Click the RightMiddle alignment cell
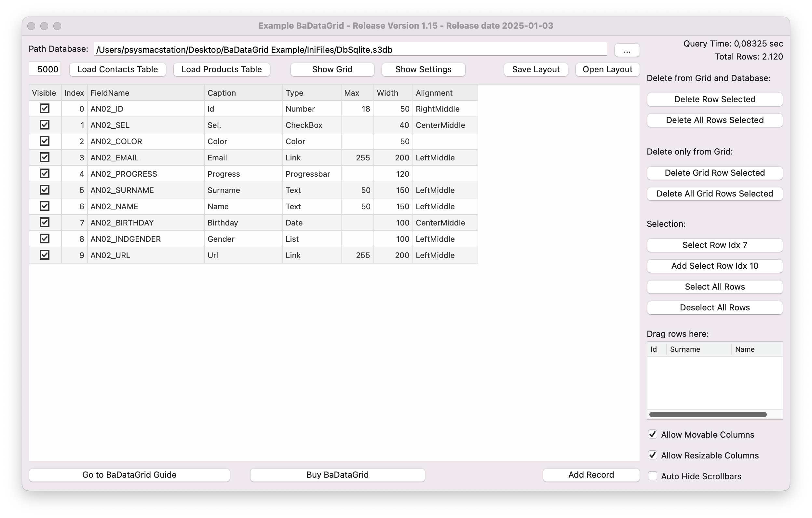Image resolution: width=812 pixels, height=518 pixels. 445,109
